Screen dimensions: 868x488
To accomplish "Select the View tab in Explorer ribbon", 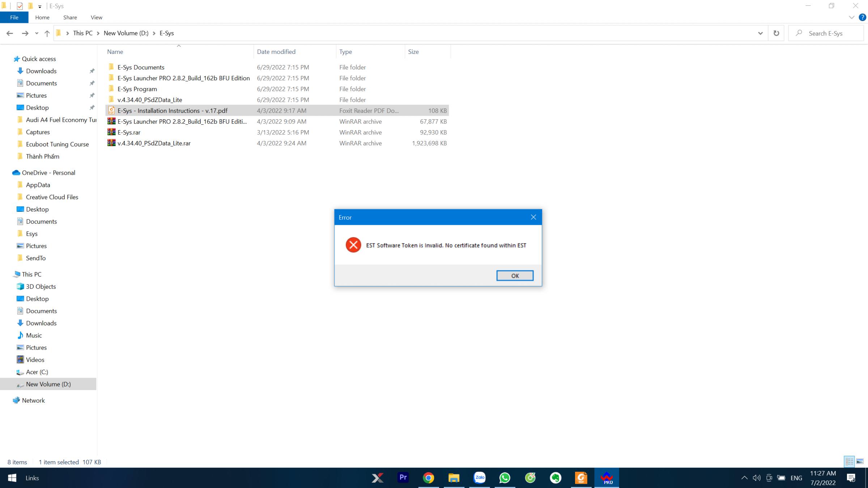I will pyautogui.click(x=97, y=17).
